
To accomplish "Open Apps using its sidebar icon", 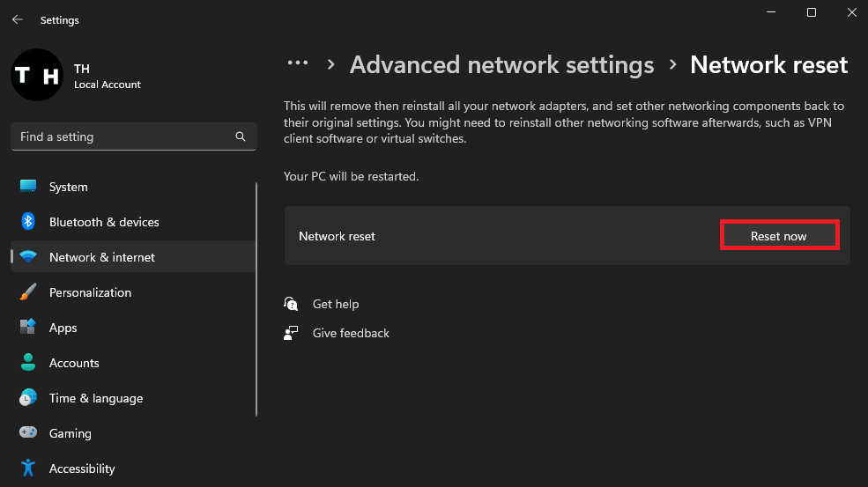I will point(28,328).
